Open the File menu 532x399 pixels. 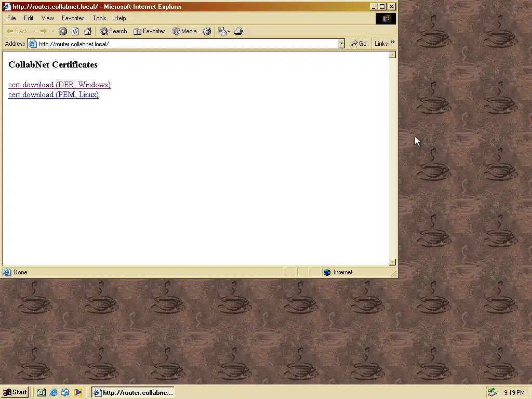11,18
